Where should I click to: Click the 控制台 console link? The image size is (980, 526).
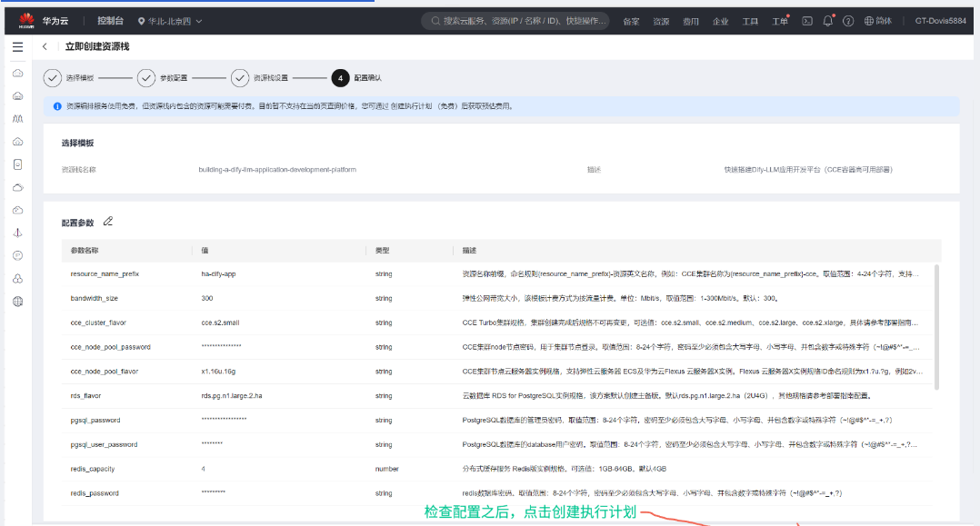coord(110,21)
